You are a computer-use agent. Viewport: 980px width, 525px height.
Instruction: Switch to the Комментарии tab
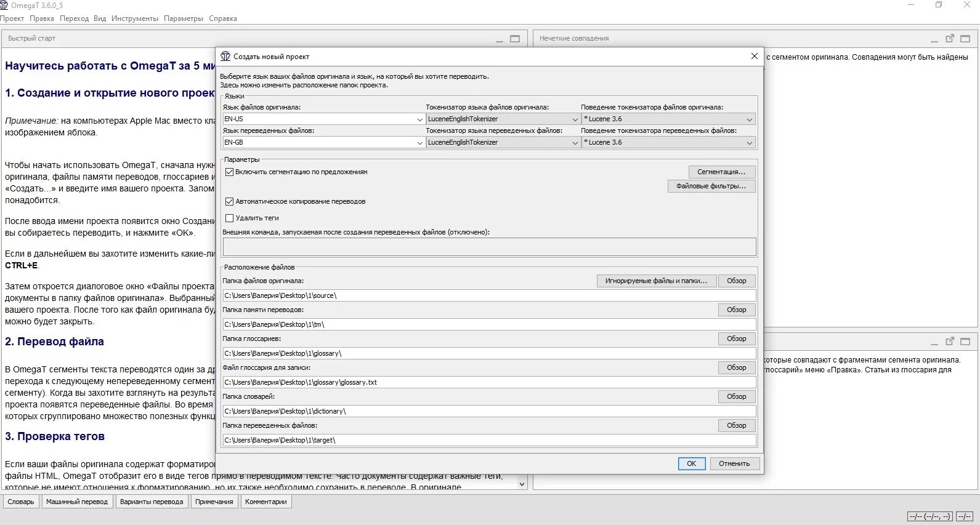coord(266,502)
